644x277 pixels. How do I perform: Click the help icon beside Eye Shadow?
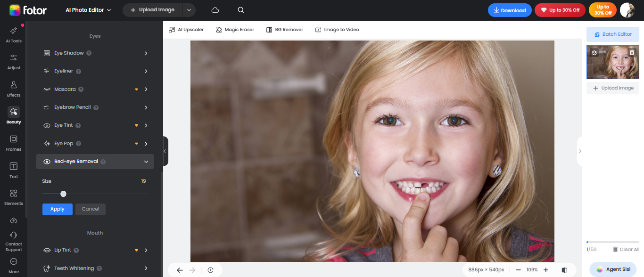click(x=89, y=53)
